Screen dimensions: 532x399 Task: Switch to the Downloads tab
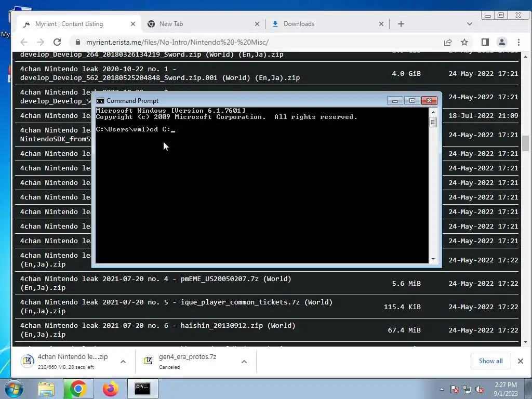(328, 24)
